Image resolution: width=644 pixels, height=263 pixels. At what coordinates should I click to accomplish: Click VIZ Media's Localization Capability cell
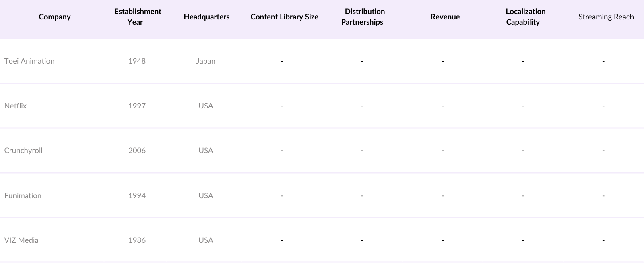click(x=523, y=240)
